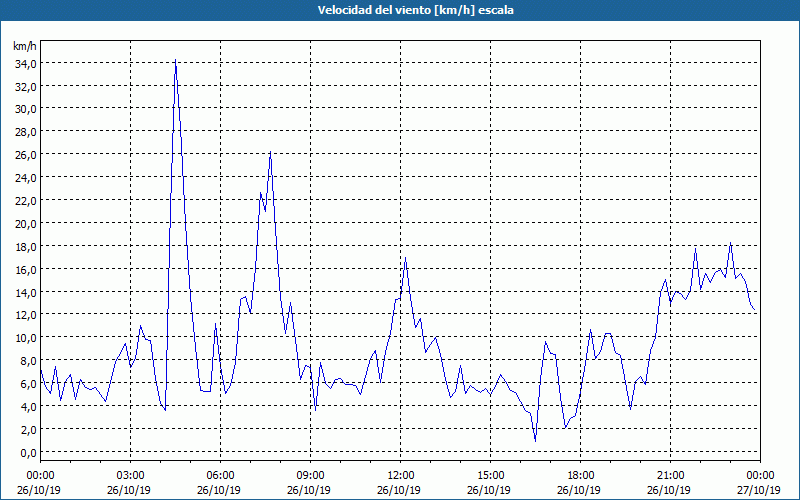Select the 06:00 time label
The width and height of the screenshot is (800, 500).
(x=220, y=476)
